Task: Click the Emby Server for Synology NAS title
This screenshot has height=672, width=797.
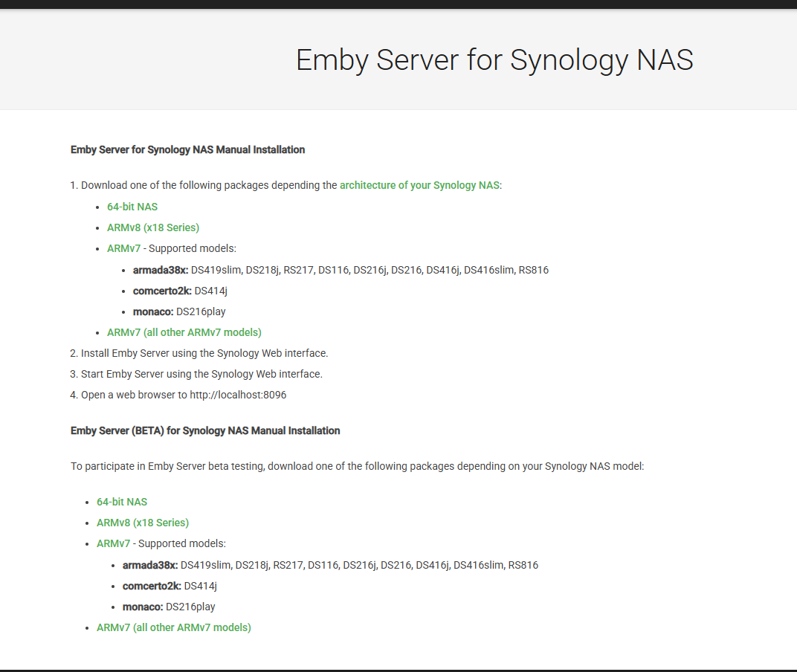Action: point(494,60)
